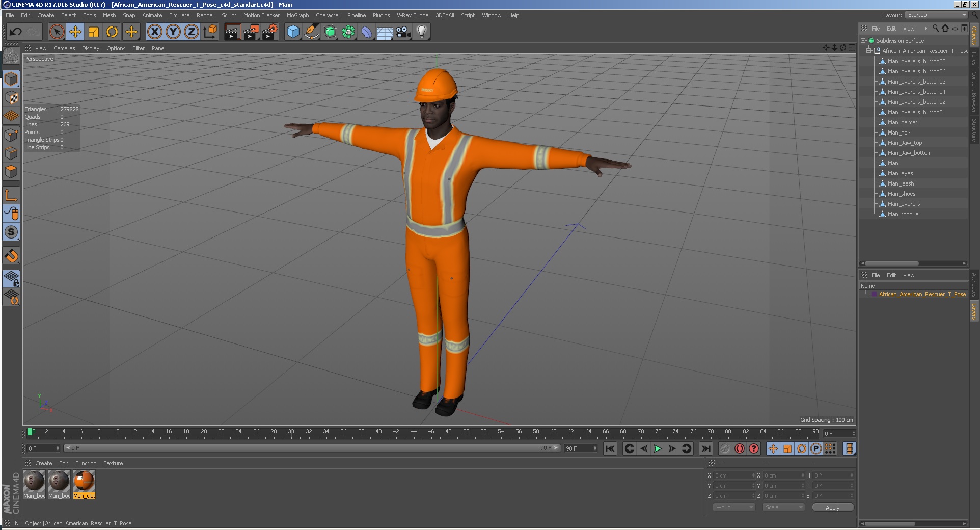
Task: Select the African_American_Rescuer_T_Pose layer entry
Action: [922, 294]
